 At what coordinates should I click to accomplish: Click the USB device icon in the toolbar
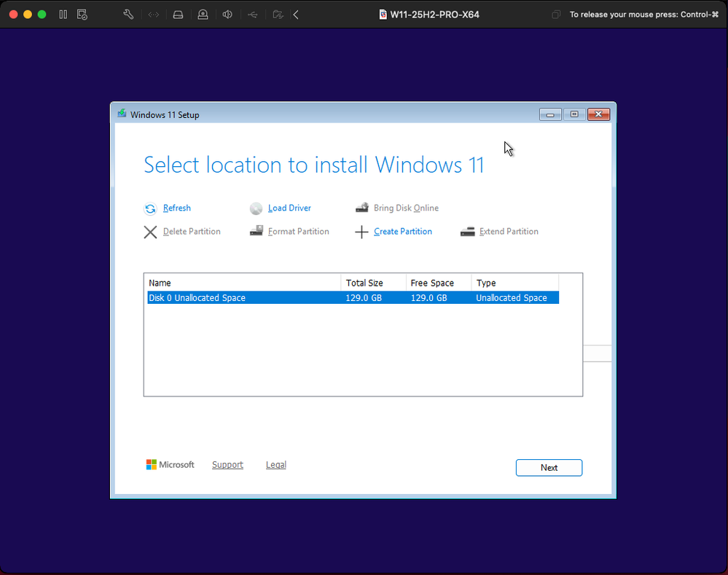coord(253,15)
